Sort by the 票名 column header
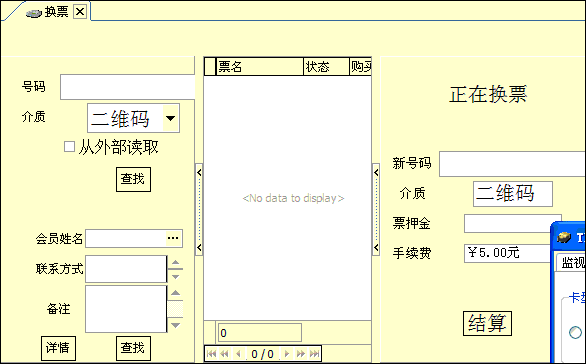 [260, 67]
